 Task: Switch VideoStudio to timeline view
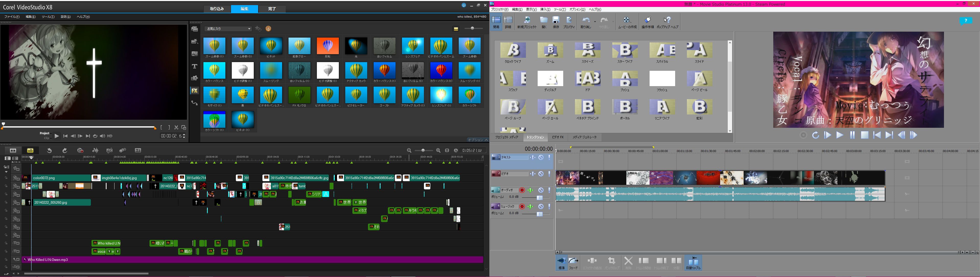pyautogui.click(x=30, y=151)
